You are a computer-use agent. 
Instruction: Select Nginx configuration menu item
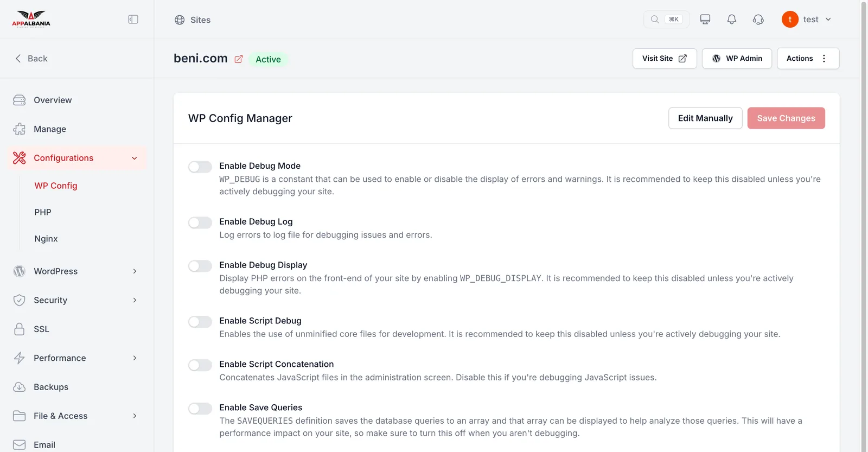coord(46,239)
